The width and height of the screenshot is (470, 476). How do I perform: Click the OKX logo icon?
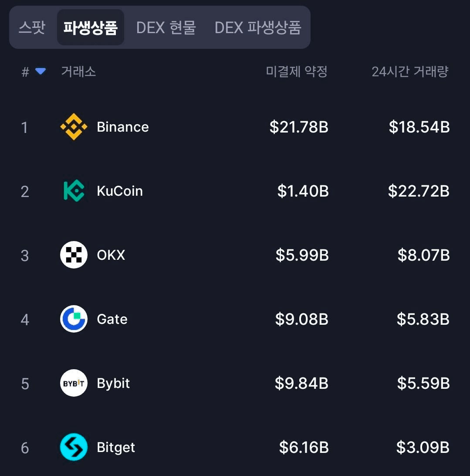coord(74,255)
